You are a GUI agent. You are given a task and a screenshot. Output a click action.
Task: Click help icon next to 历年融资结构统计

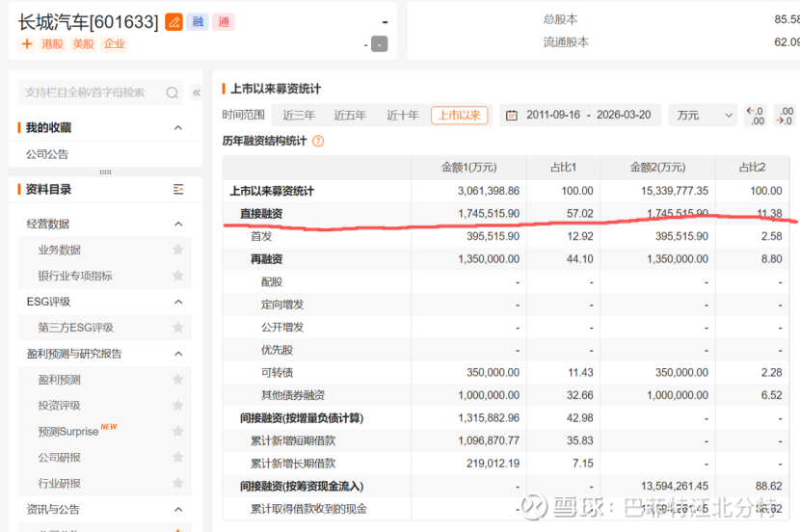tap(318, 141)
